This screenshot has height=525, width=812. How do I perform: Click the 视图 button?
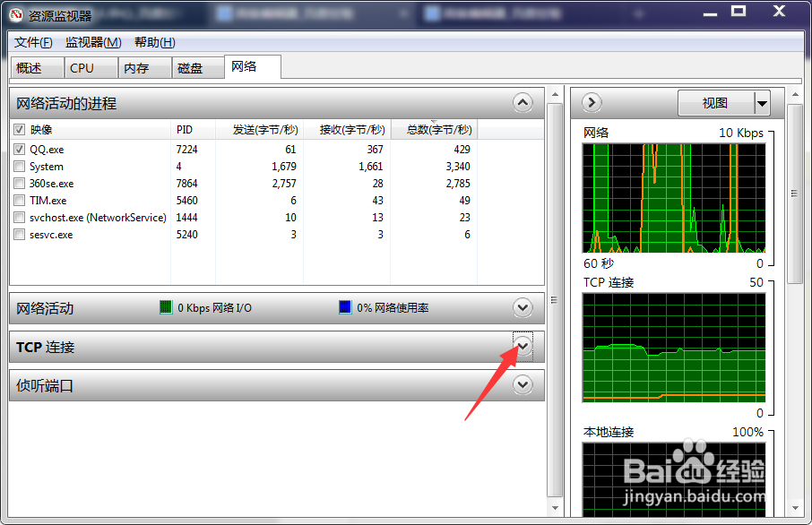(716, 103)
